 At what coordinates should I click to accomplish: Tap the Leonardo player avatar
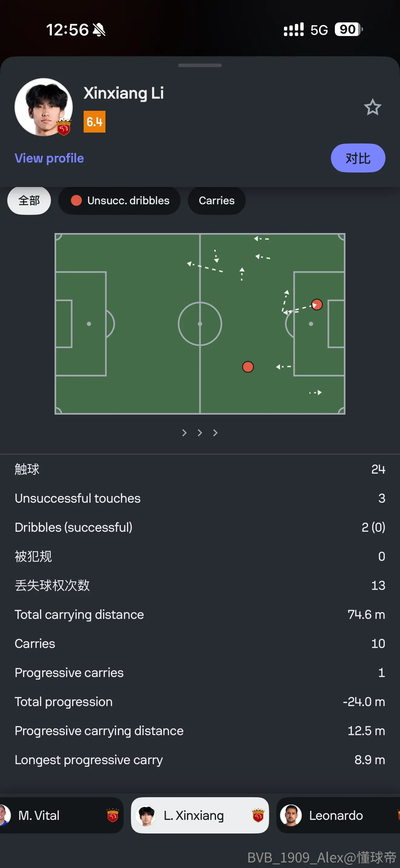pyautogui.click(x=291, y=815)
